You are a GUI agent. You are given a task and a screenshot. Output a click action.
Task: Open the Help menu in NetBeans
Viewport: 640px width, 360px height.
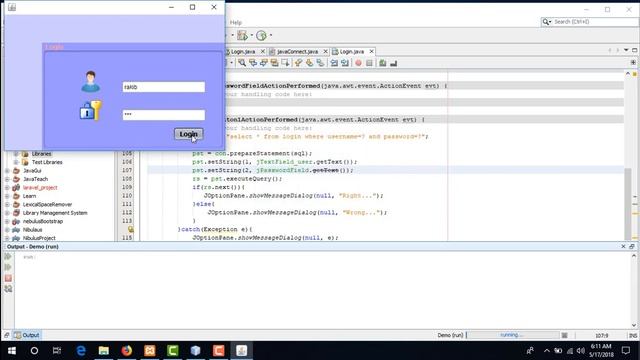pyautogui.click(x=236, y=22)
